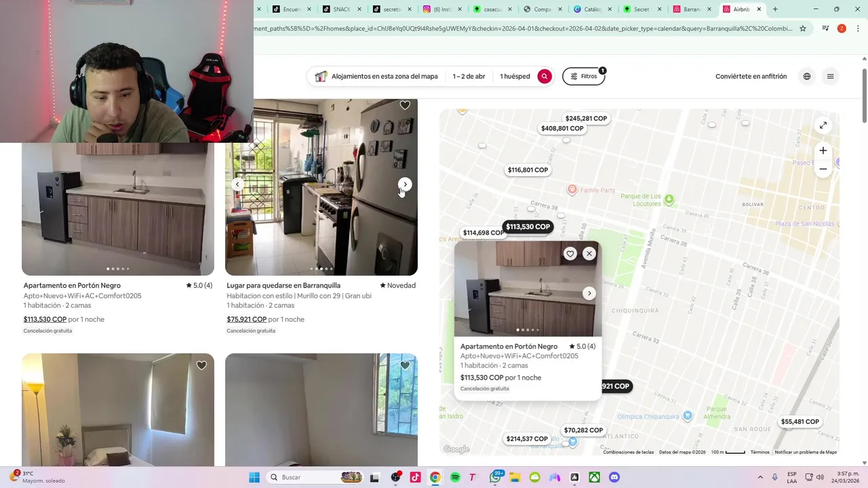Select the $214,537 COP map marker
This screenshot has width=868, height=488.
tap(527, 439)
